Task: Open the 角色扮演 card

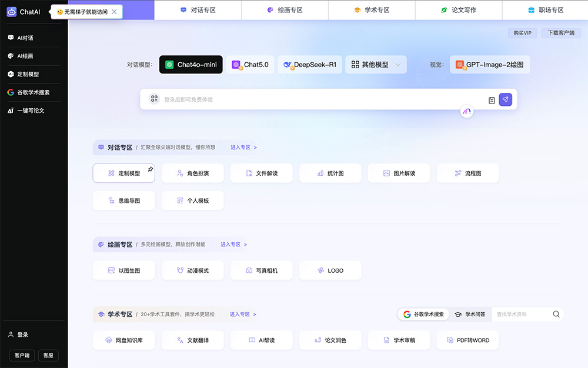Action: tap(193, 173)
